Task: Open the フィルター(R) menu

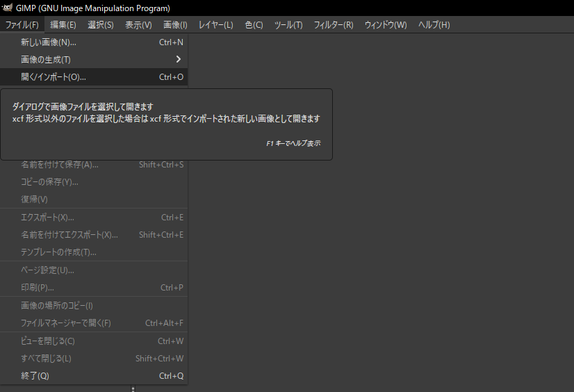Action: click(x=334, y=25)
